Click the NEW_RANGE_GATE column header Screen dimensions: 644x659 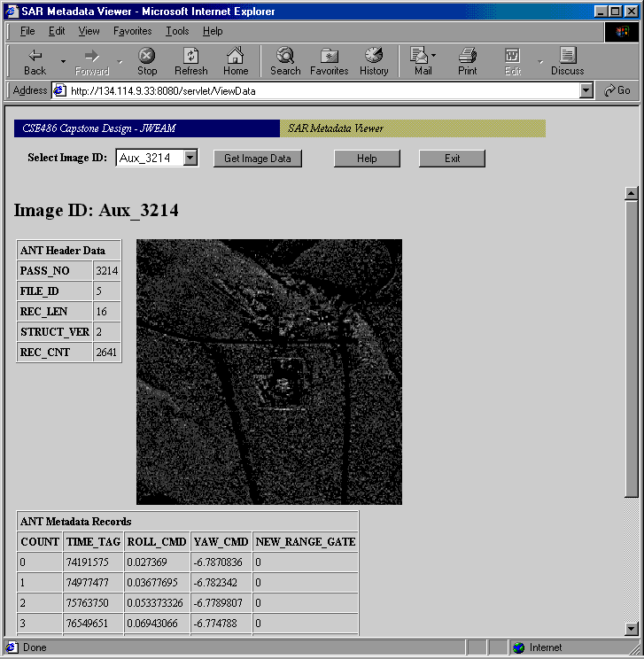click(306, 542)
